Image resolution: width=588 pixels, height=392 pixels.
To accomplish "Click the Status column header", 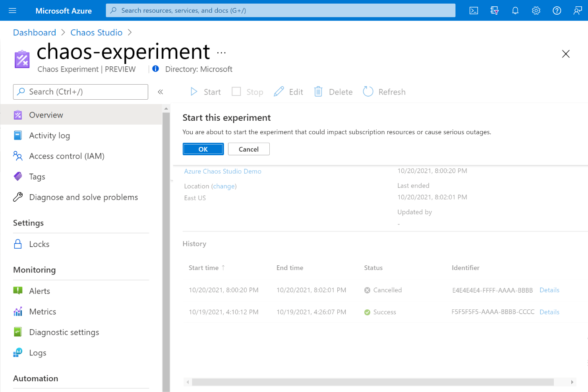I will click(373, 268).
